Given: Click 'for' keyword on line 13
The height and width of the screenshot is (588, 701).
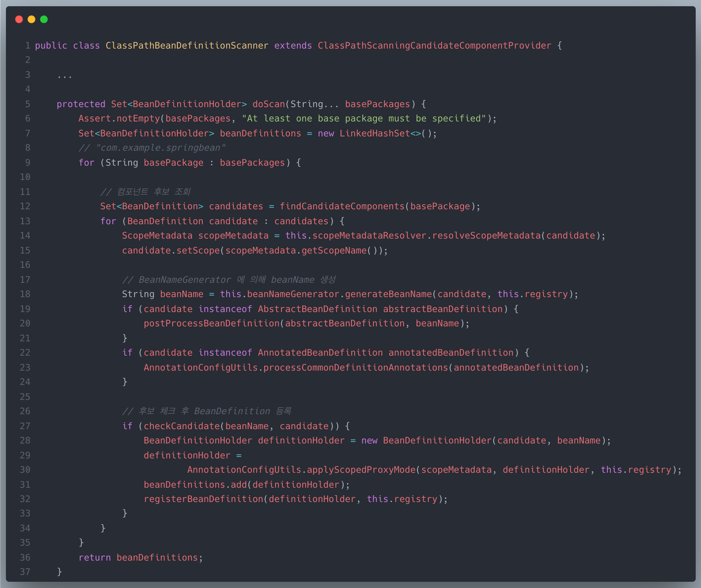Looking at the screenshot, I should click(x=108, y=221).
